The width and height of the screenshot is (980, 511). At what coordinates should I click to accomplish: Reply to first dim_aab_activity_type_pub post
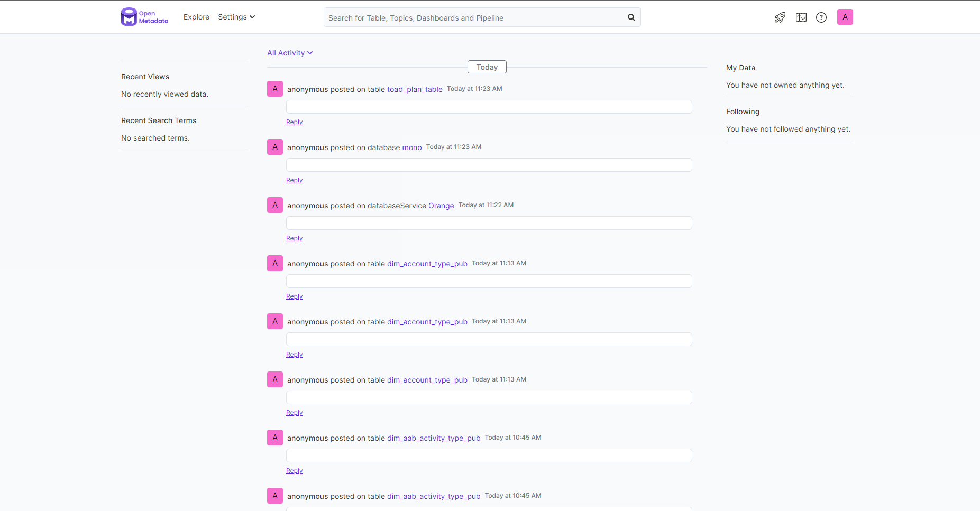pyautogui.click(x=295, y=471)
